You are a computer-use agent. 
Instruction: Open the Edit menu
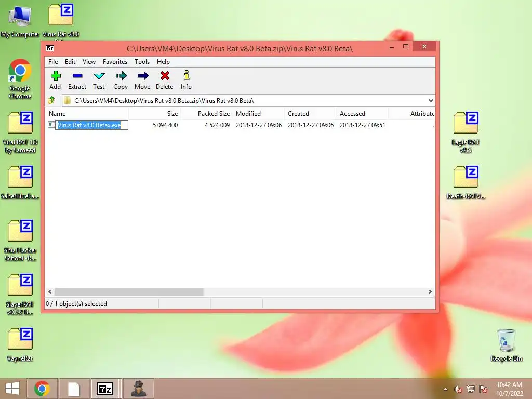pos(70,61)
